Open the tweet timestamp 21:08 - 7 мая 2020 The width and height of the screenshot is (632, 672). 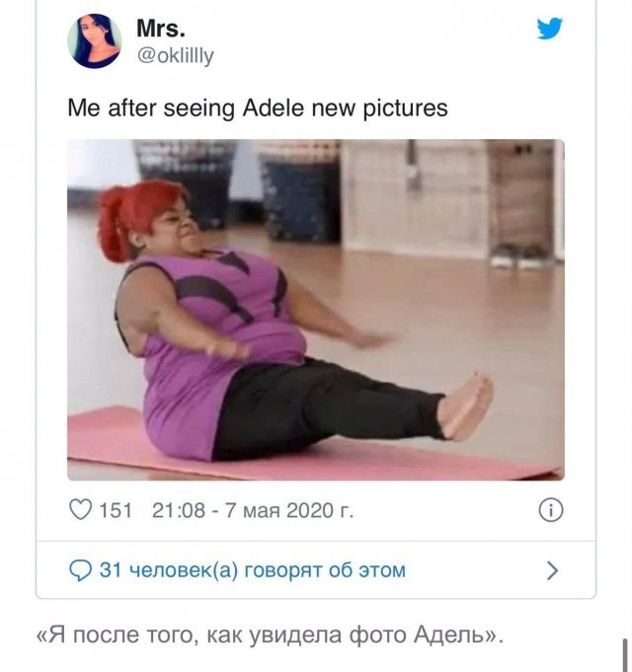(x=253, y=510)
